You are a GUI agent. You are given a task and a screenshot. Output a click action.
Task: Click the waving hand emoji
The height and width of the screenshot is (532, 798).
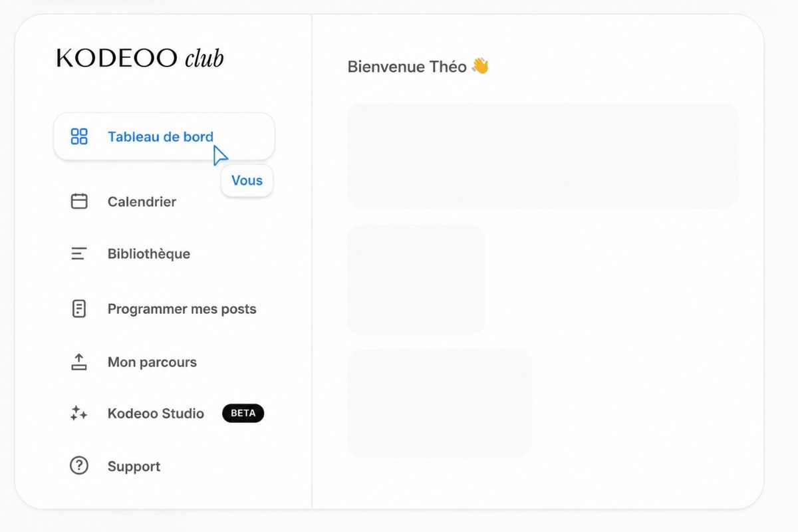tap(480, 66)
